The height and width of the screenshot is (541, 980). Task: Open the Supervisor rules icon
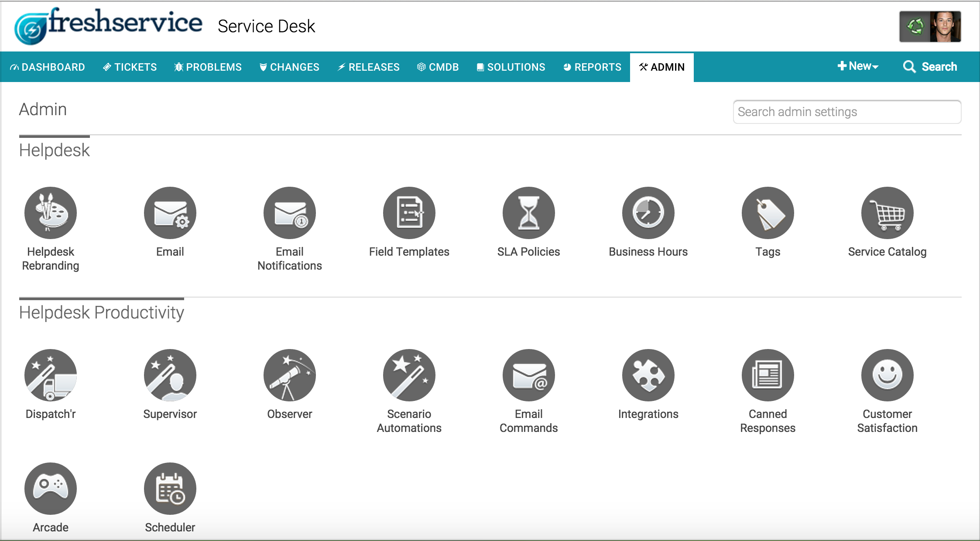170,375
